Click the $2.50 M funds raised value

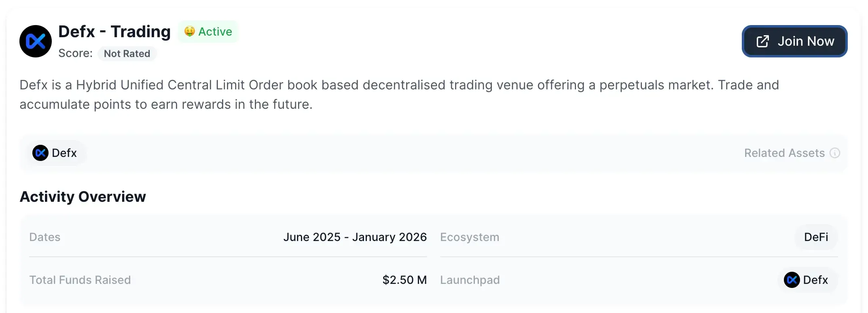click(404, 280)
